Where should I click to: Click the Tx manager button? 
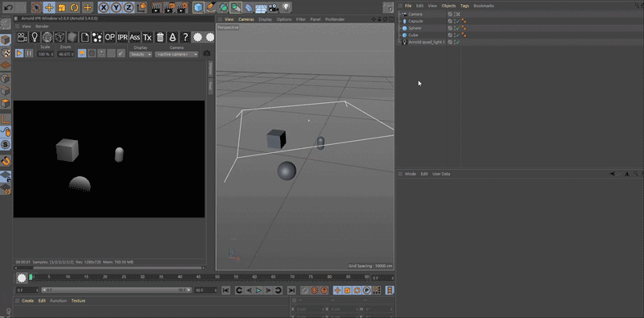(x=147, y=37)
